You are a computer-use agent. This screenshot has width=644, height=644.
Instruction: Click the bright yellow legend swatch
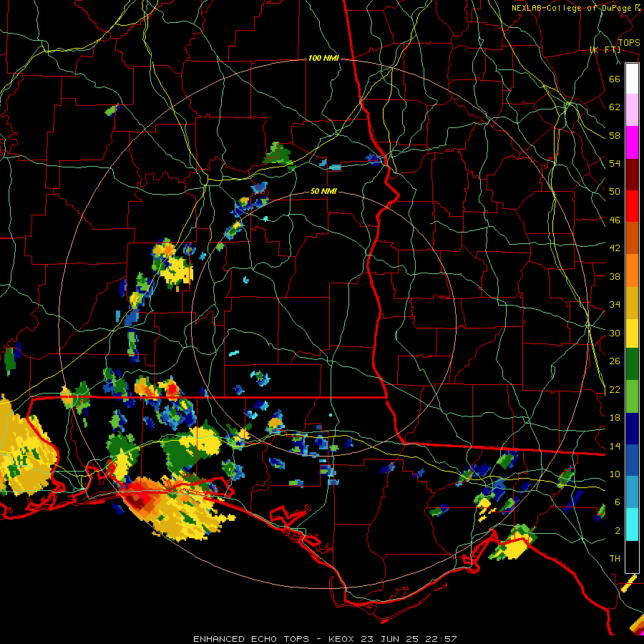[x=632, y=333]
